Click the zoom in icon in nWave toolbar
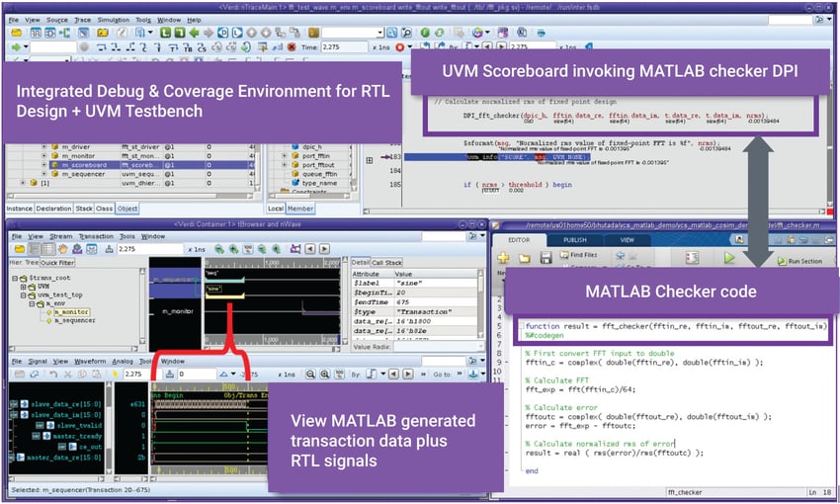 tap(310, 375)
